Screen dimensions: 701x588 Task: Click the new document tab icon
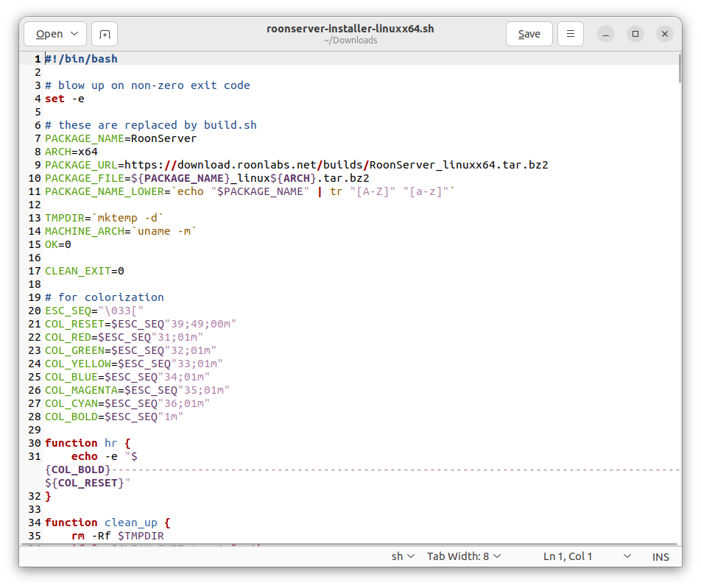[x=105, y=34]
